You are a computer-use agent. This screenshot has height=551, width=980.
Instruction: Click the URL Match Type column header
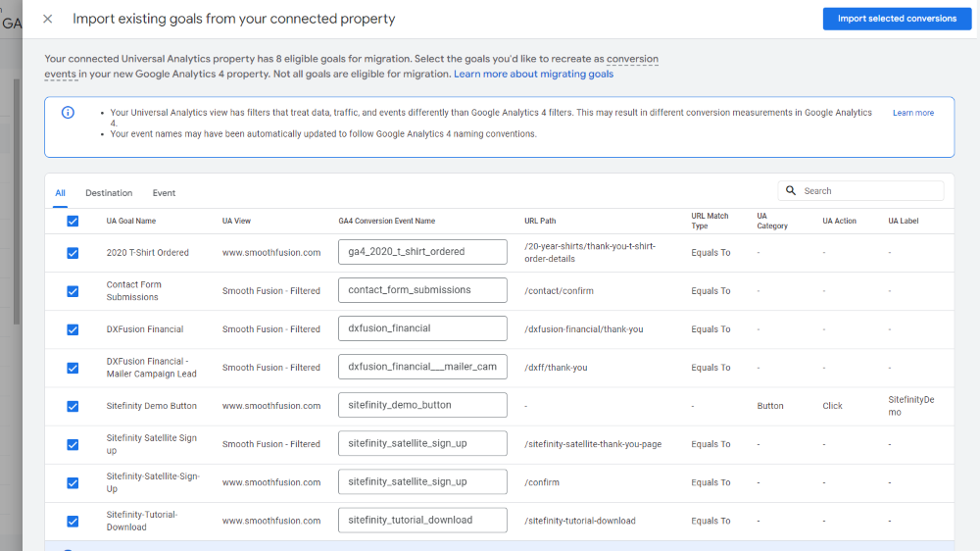click(x=710, y=221)
